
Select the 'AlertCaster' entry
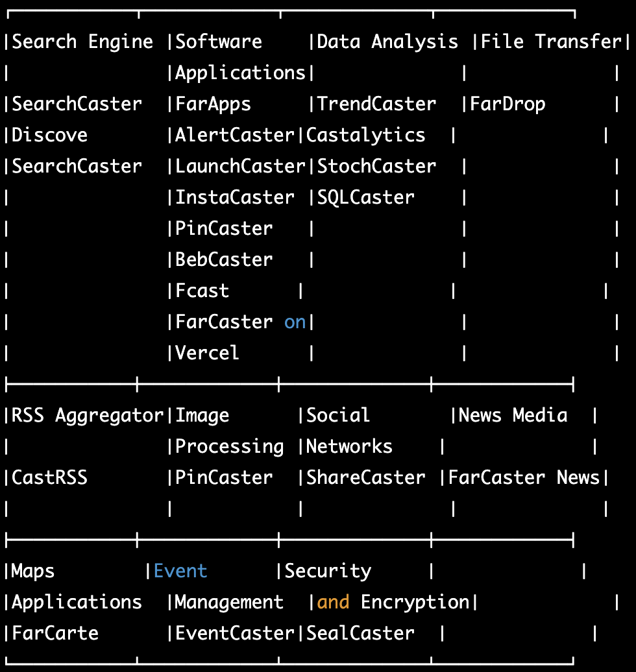pos(235,136)
